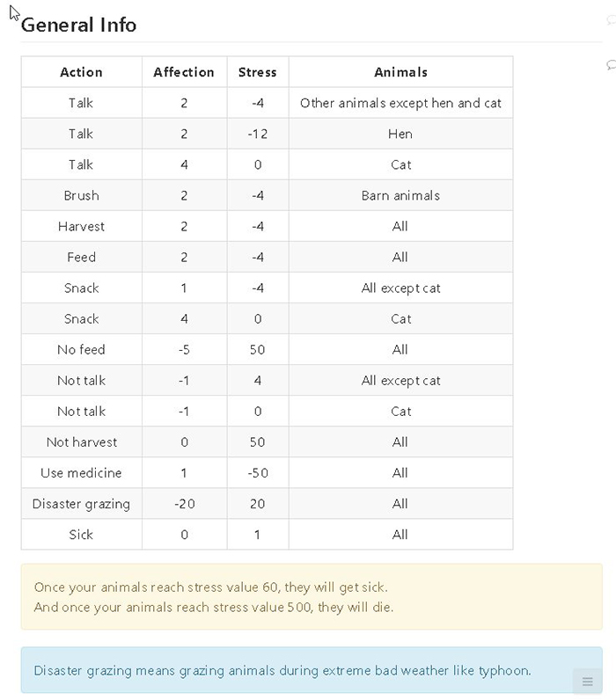Open the hamburger menu icon at bottom right
616x700 pixels.
point(588,682)
